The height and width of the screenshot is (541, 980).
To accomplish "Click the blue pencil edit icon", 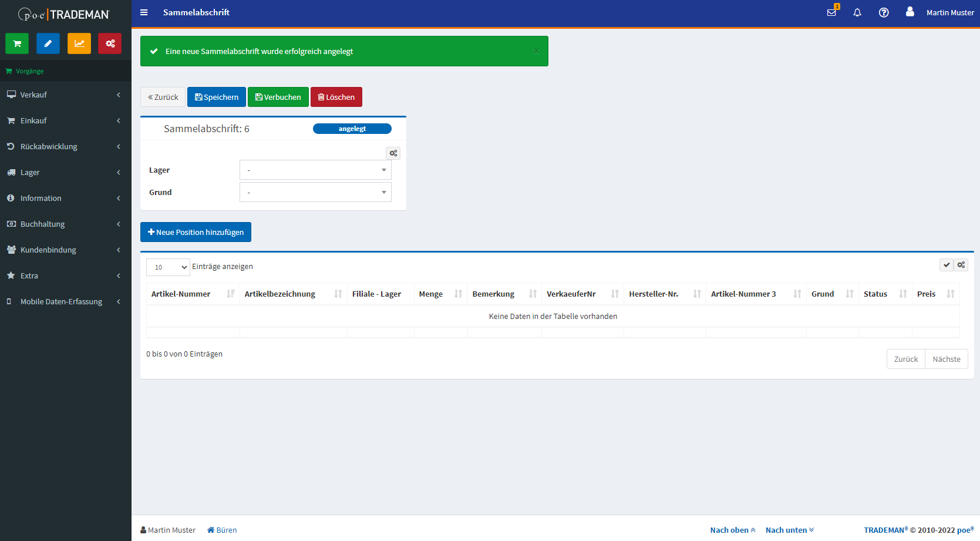I will 48,43.
